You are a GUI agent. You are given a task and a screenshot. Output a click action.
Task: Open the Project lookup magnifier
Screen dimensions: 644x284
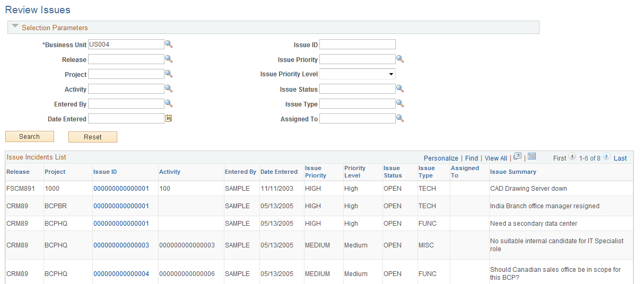(169, 74)
